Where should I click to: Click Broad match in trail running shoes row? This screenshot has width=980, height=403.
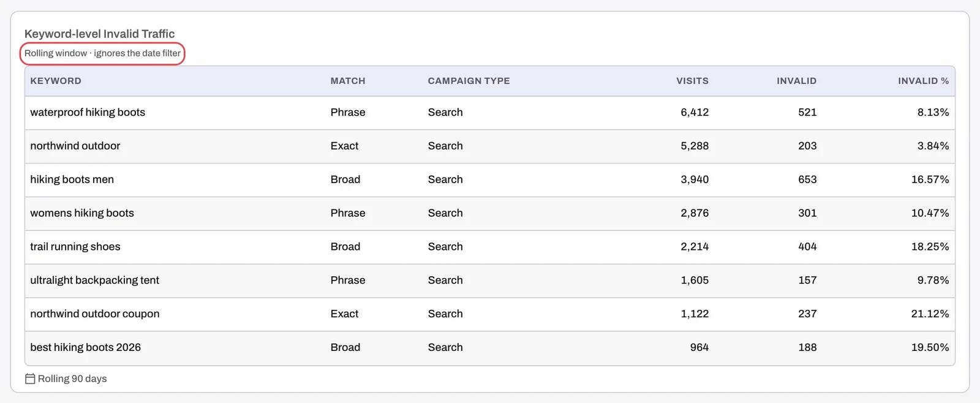coord(345,247)
